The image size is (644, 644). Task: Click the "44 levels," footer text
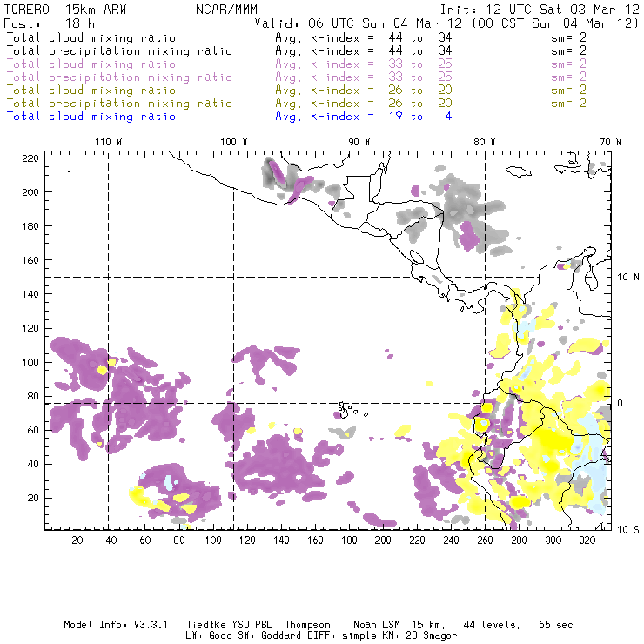492,625
